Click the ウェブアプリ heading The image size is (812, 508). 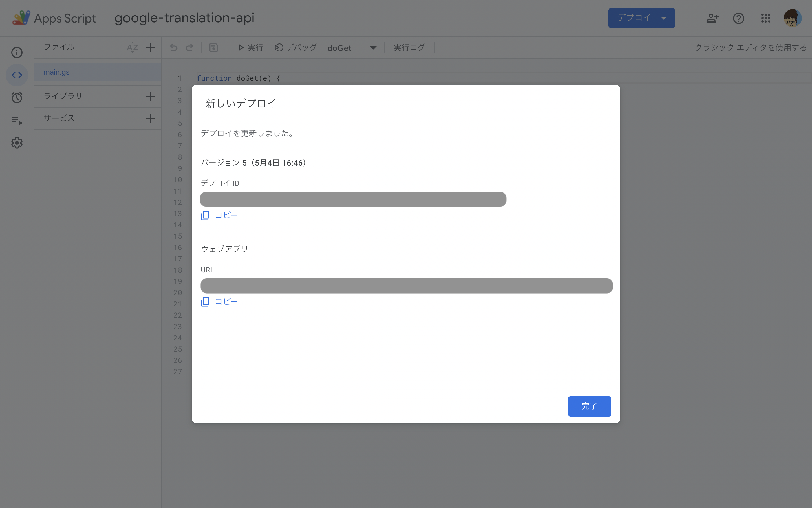(x=224, y=249)
